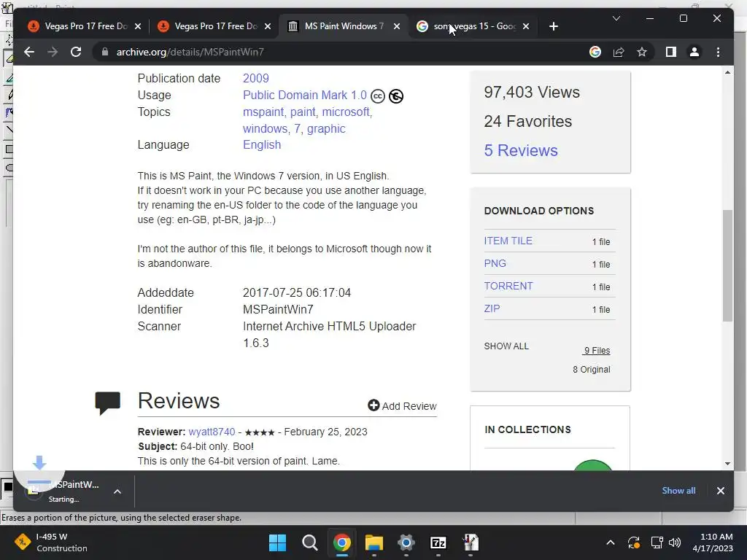Click the Creative Commons icon

coord(378,96)
